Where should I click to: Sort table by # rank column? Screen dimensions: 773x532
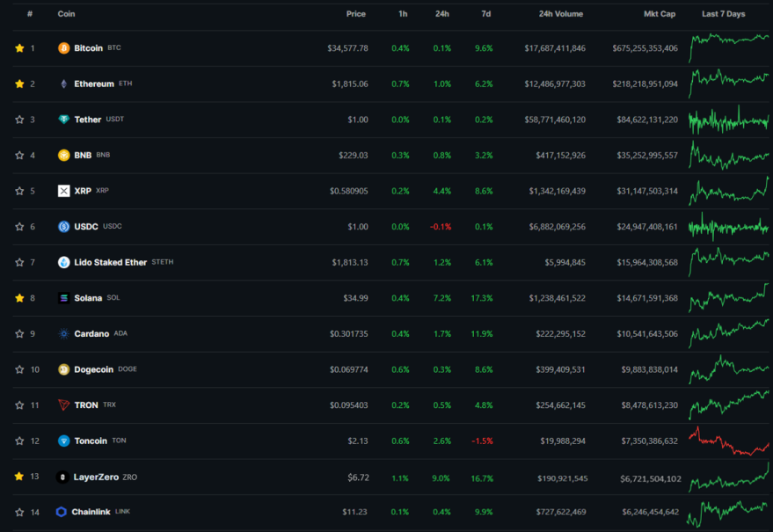coord(30,14)
